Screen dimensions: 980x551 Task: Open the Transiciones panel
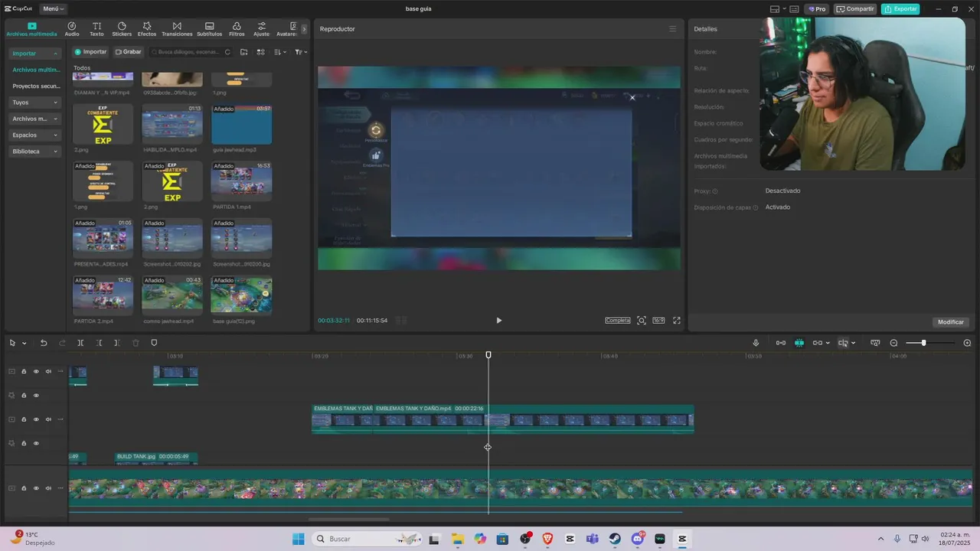(x=177, y=29)
